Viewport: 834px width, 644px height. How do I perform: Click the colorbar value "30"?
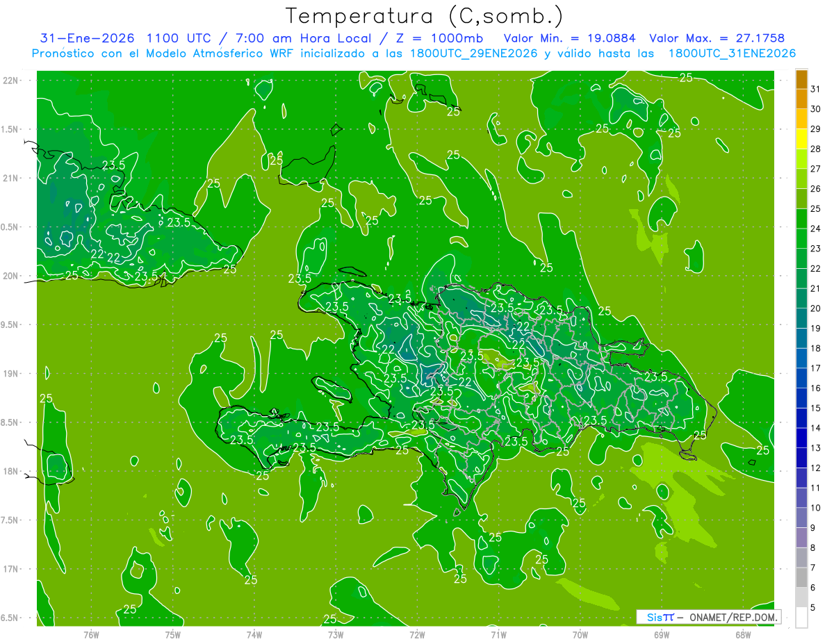[x=815, y=109]
